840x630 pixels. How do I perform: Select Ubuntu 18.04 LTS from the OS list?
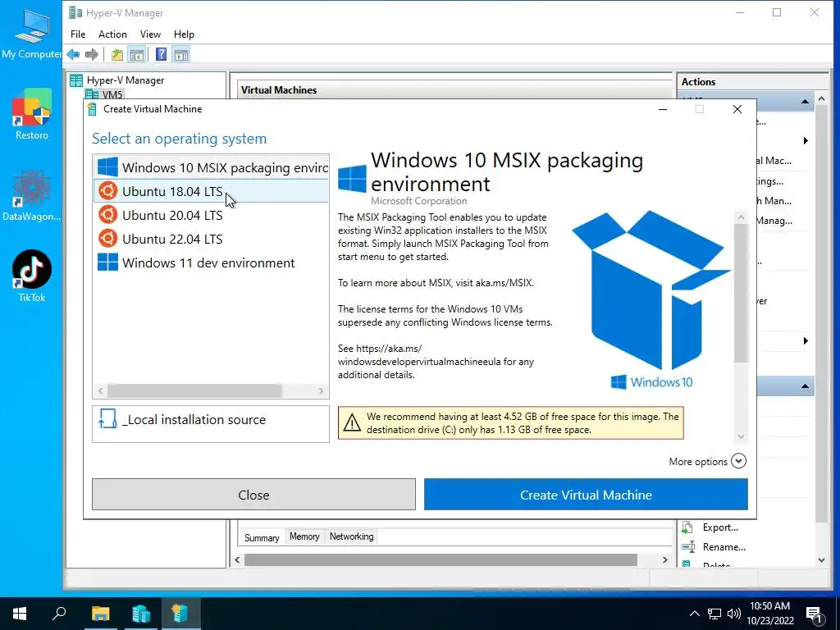(211, 191)
